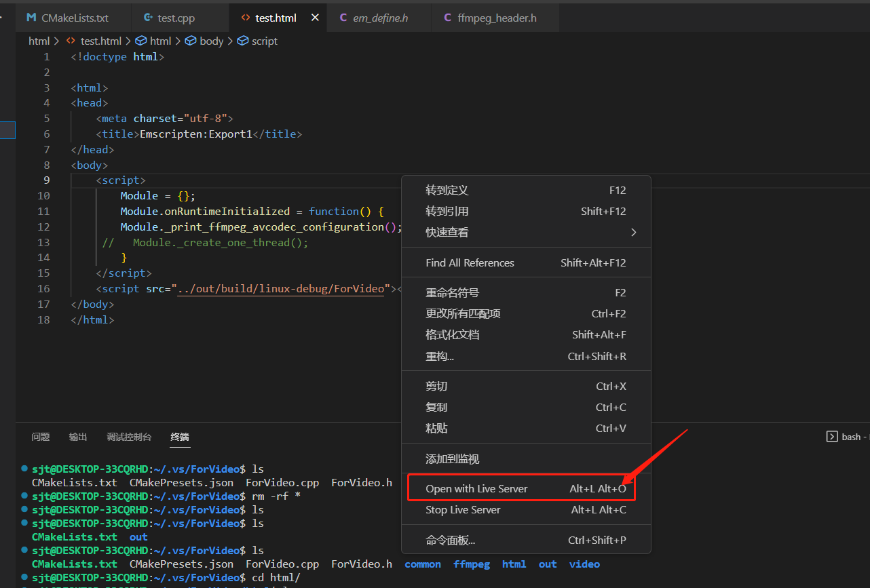The width and height of the screenshot is (870, 588).
Task: Click 'ffmpeg' directory in terminal output
Action: [x=472, y=564]
